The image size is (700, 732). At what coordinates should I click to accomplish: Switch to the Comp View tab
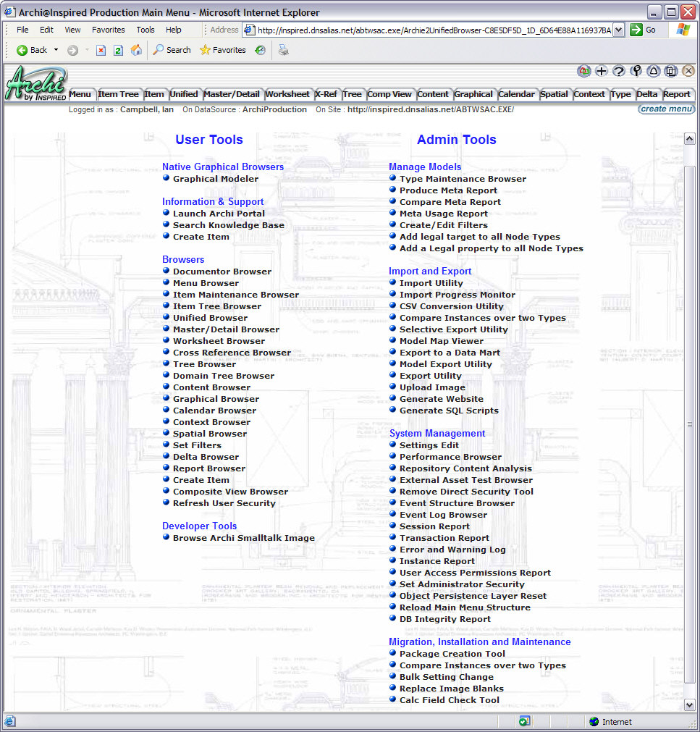tap(389, 94)
